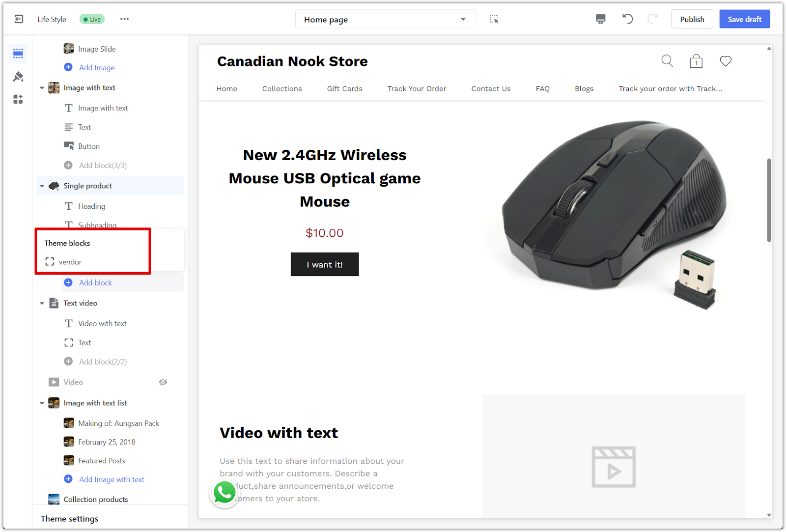Click the Save draft button
This screenshot has width=786, height=532.
(x=745, y=19)
